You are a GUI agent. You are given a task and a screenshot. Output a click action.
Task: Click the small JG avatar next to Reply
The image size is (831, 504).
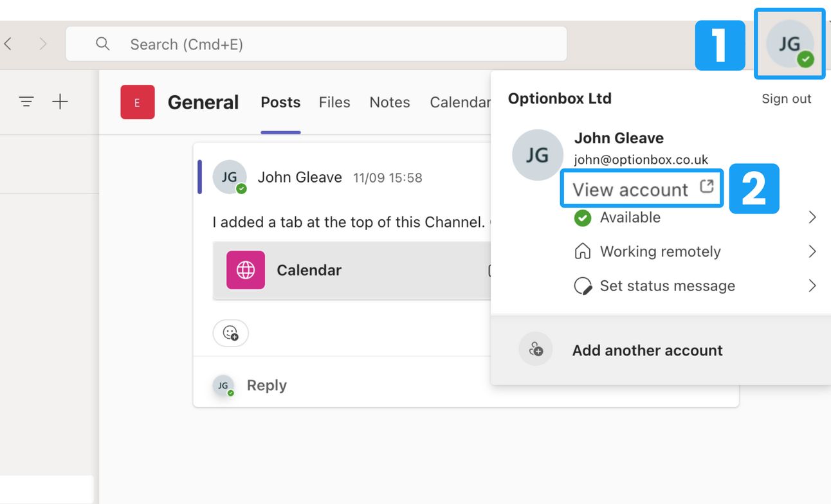(223, 386)
